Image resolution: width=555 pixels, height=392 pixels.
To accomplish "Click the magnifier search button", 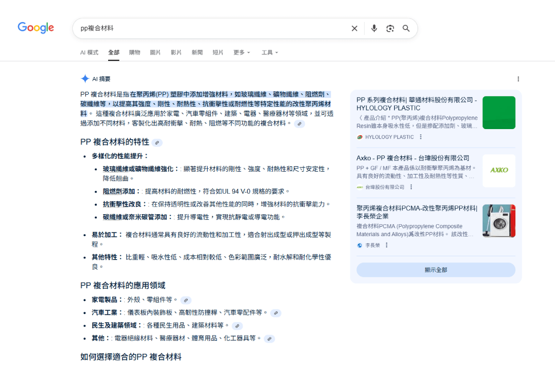I will pos(406,29).
